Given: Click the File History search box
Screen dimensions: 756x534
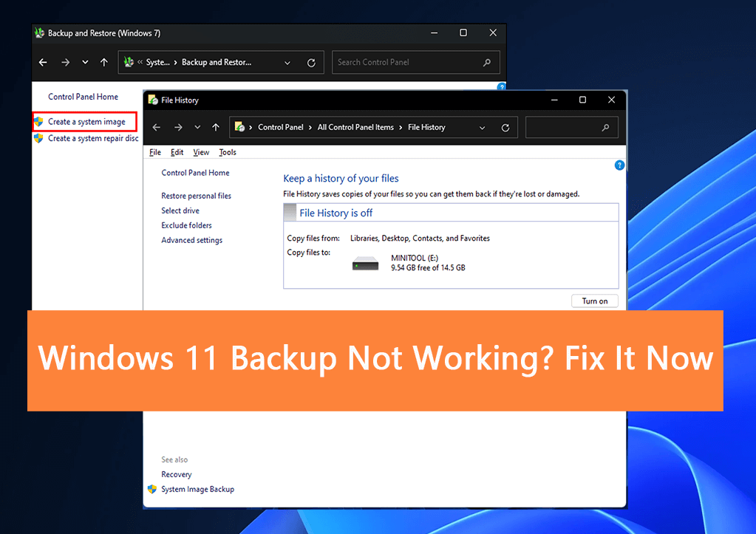Looking at the screenshot, I should click(x=571, y=127).
